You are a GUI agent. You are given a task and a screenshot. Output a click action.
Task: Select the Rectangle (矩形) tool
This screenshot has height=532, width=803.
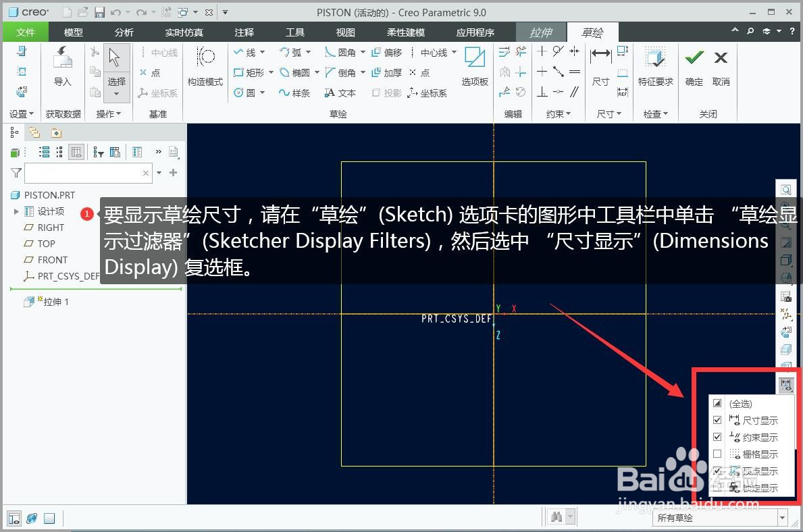tap(249, 73)
